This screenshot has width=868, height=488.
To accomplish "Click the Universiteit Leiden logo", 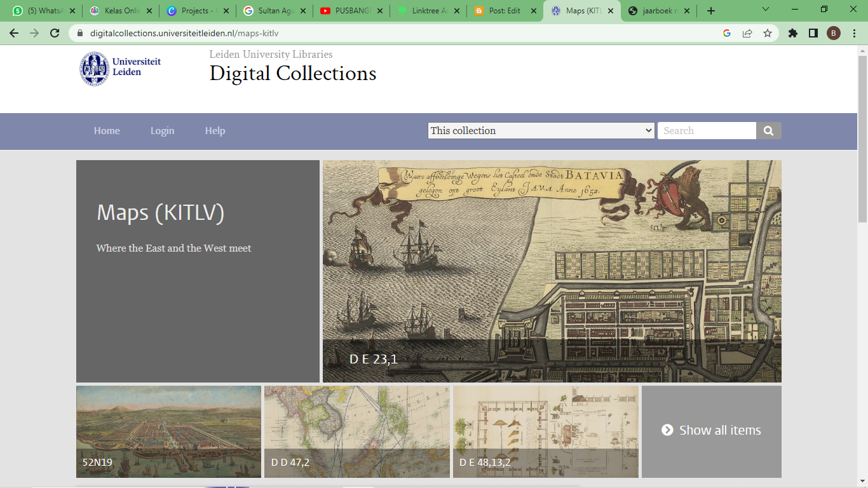I will point(121,69).
